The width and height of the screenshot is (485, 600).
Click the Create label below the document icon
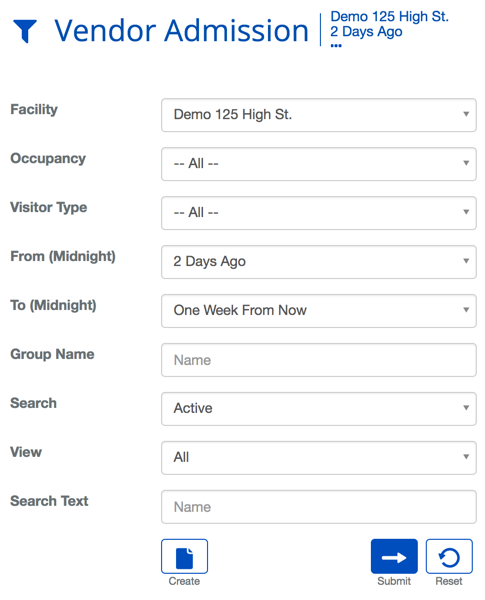(184, 581)
